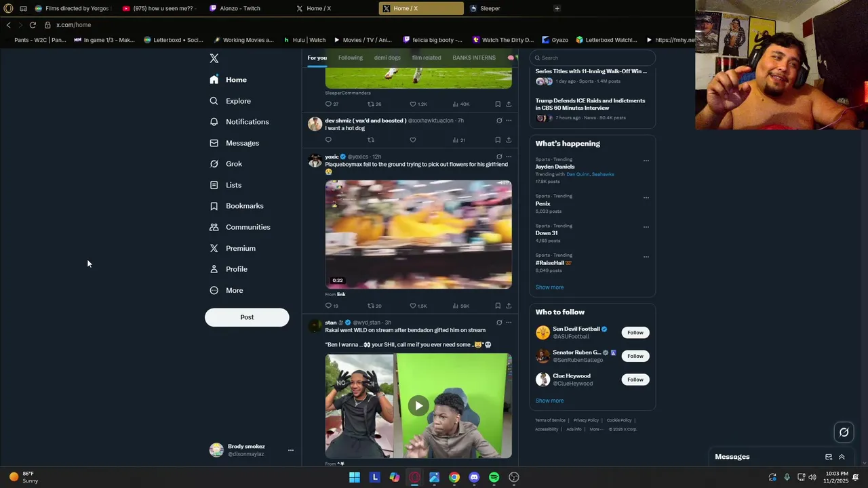
Task: Open the Windows Start menu
Action: pyautogui.click(x=355, y=477)
